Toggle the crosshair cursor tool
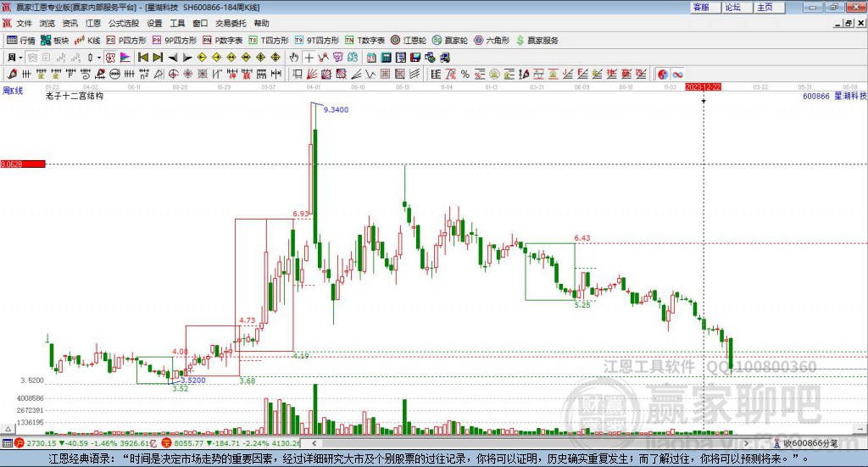The height and width of the screenshot is (467, 868). tap(309, 58)
